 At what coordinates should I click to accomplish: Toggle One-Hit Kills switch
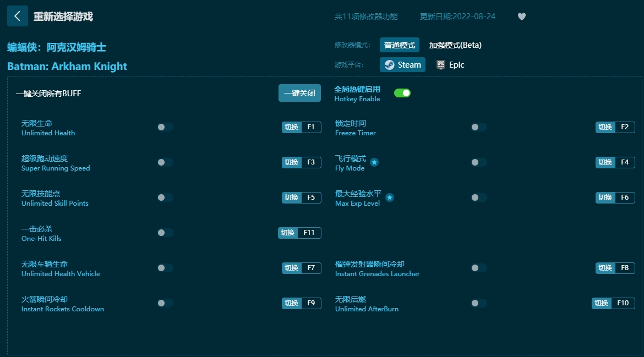pos(165,233)
